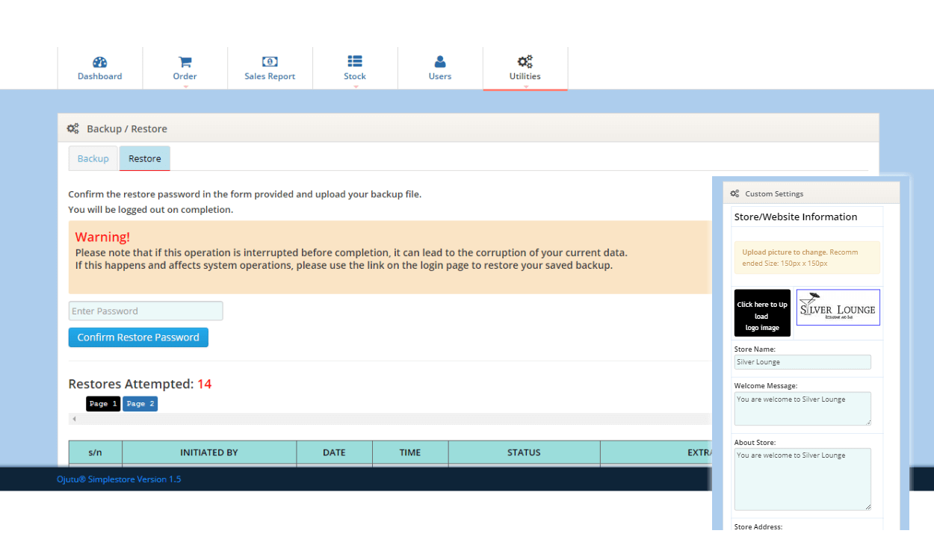Switch to the Backup tab

pyautogui.click(x=93, y=158)
